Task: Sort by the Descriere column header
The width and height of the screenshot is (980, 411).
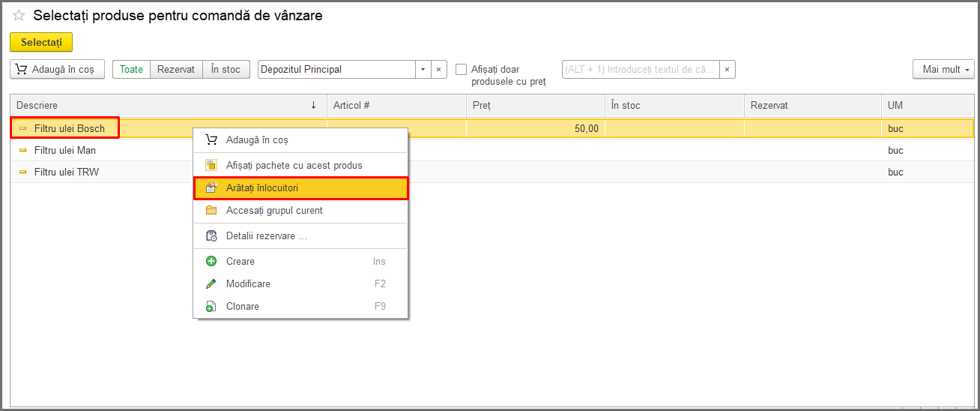Action: 169,106
